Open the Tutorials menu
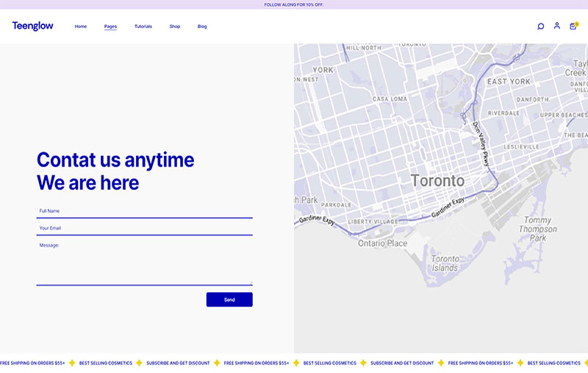The image size is (588, 373). 143,26
